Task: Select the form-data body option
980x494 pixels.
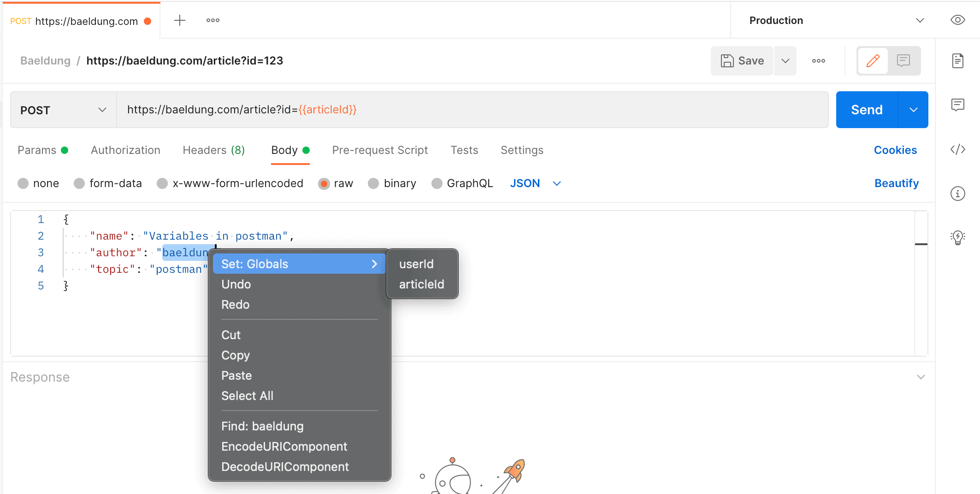Action: click(79, 183)
